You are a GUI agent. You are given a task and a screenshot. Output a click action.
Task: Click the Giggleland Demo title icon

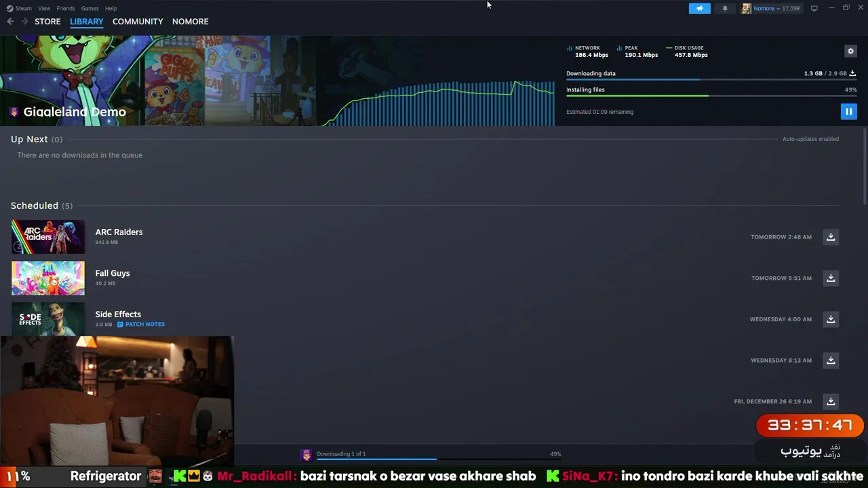pos(14,112)
